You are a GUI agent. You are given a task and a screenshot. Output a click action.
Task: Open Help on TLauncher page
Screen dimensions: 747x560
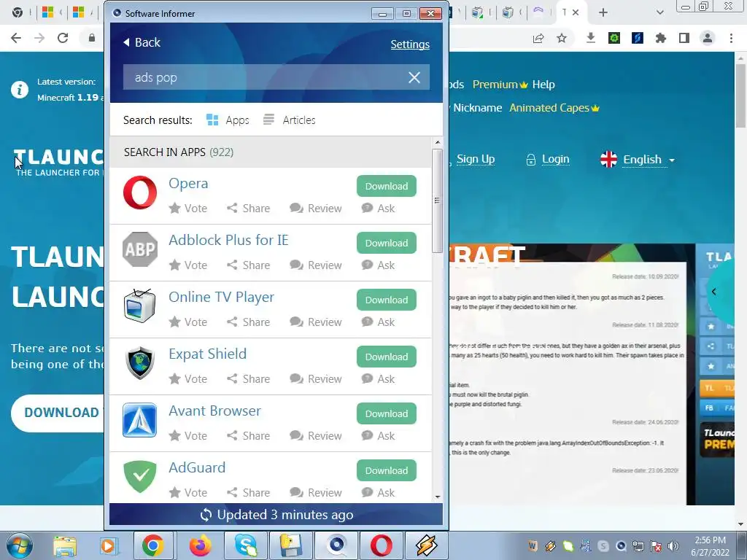pos(543,85)
